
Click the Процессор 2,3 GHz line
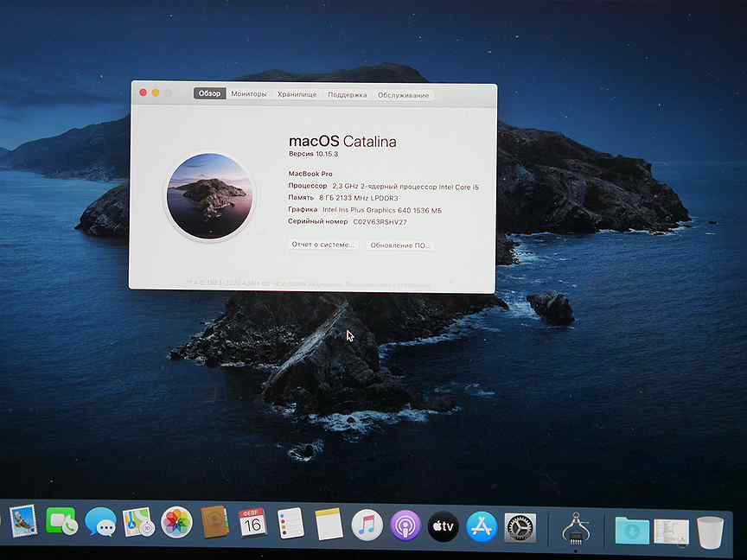(x=383, y=187)
